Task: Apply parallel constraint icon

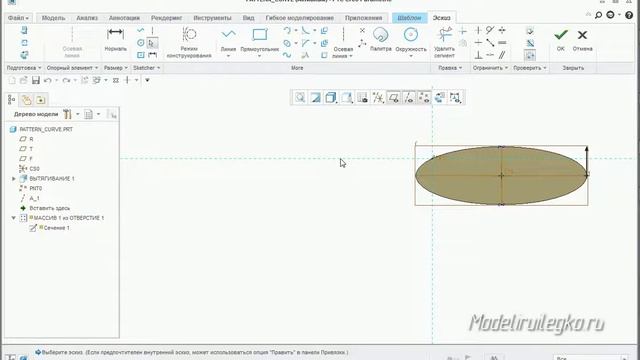Action: pos(502,55)
